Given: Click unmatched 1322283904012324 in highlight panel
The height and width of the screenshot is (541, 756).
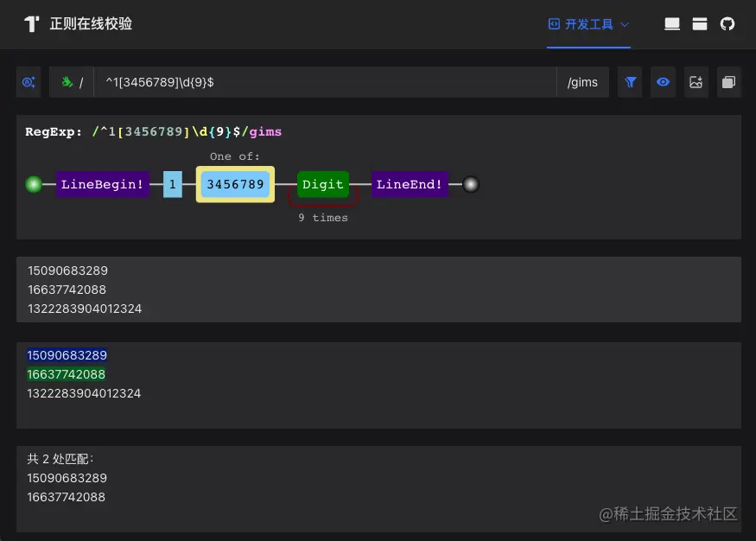Looking at the screenshot, I should point(84,393).
